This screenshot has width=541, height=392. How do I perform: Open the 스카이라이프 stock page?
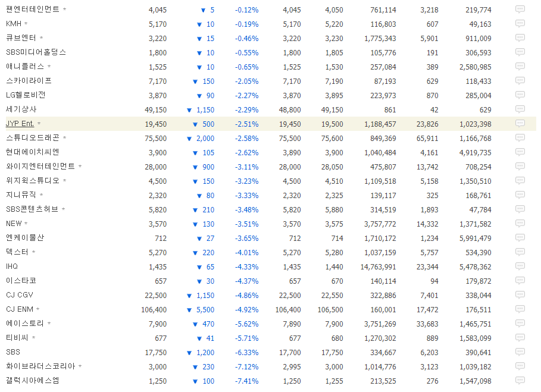pyautogui.click(x=29, y=81)
